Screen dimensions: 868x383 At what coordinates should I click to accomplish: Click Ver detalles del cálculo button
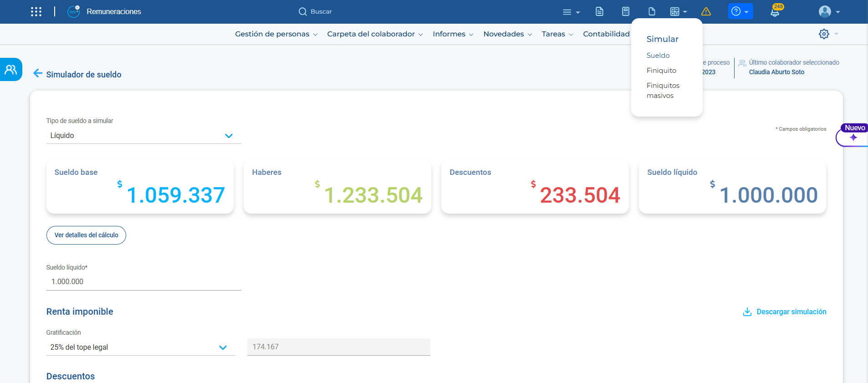point(86,235)
